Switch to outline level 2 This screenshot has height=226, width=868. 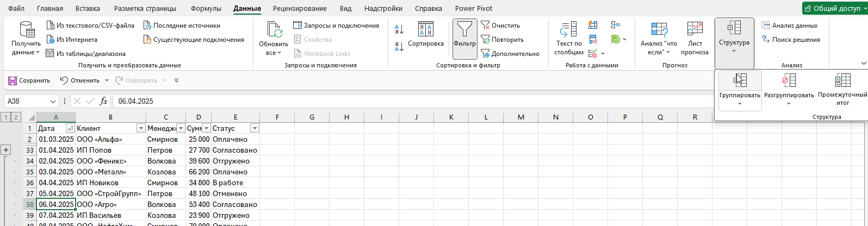pos(16,117)
